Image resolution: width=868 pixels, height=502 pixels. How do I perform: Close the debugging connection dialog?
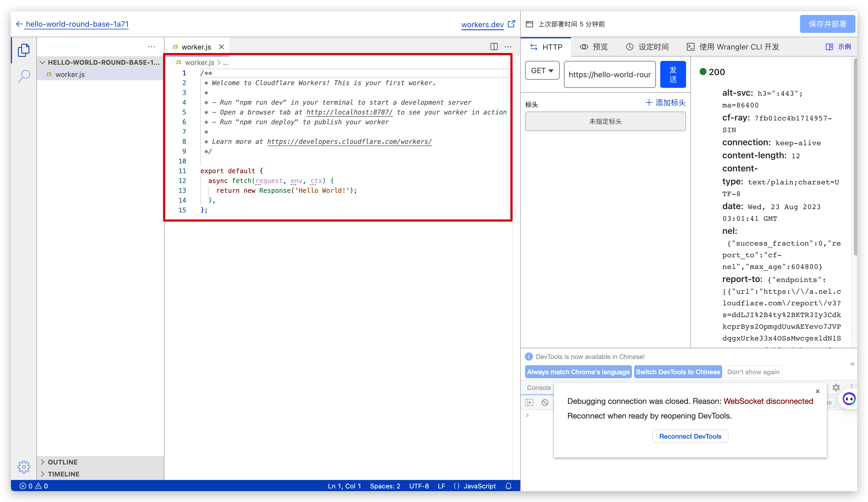pos(817,391)
